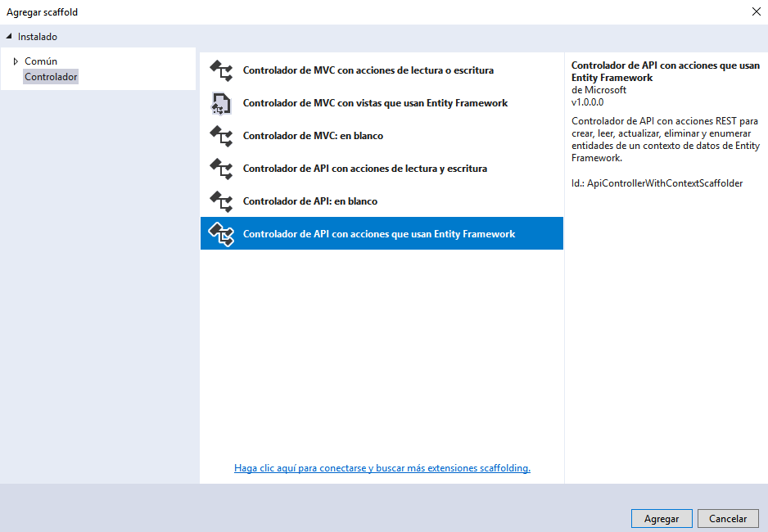The image size is (768, 532).
Task: Click the icon of the selected API Entity Framework controller
Action: tap(221, 234)
